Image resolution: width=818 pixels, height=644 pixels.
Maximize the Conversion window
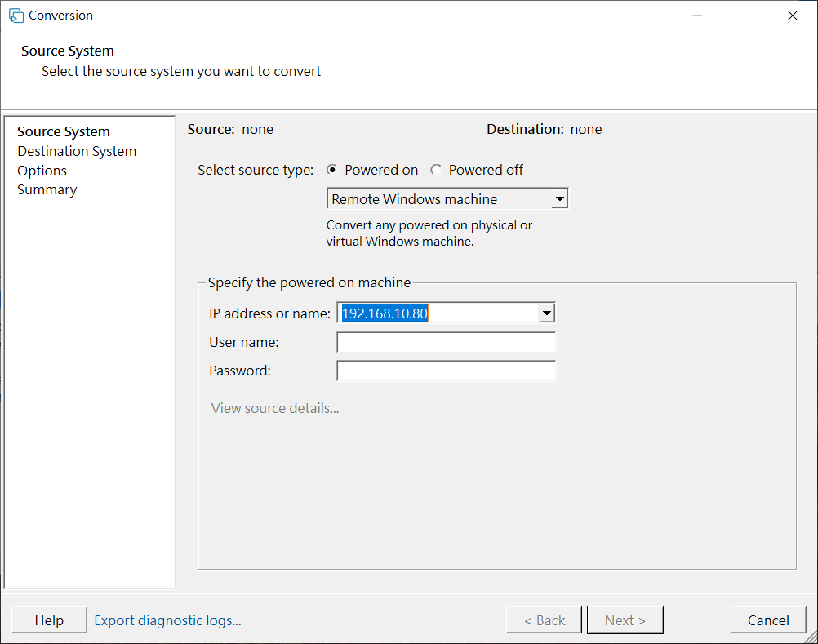click(745, 16)
